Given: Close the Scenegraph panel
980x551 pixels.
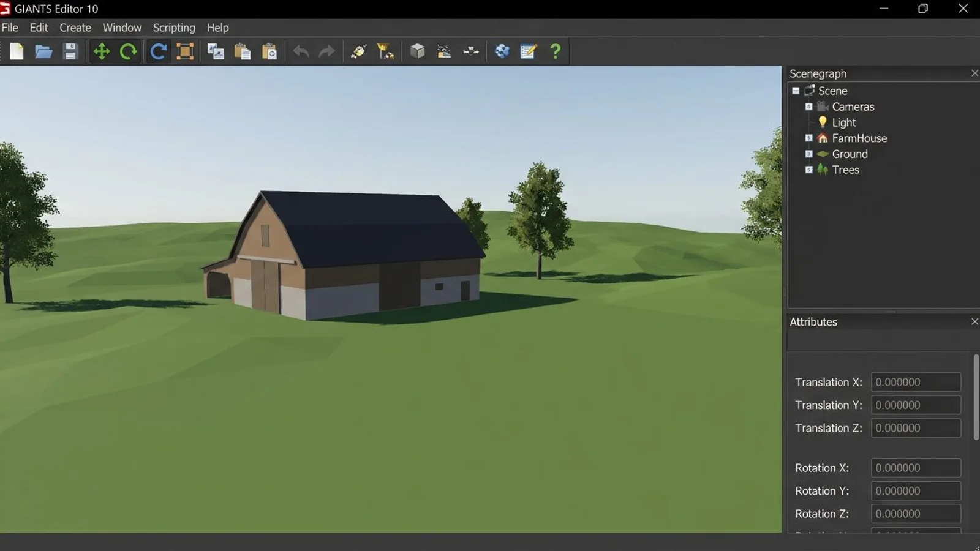Looking at the screenshot, I should click(x=974, y=73).
